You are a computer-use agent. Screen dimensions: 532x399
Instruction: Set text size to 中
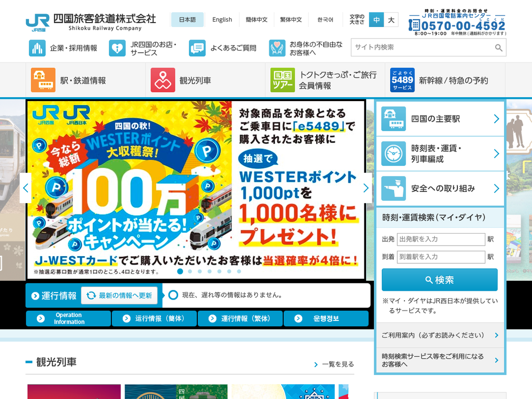point(376,20)
